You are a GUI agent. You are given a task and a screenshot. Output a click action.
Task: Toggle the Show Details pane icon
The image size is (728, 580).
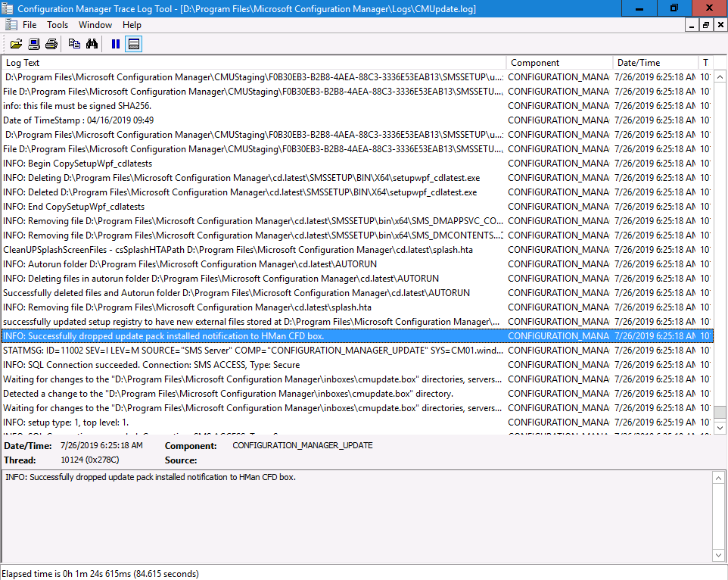pyautogui.click(x=134, y=44)
